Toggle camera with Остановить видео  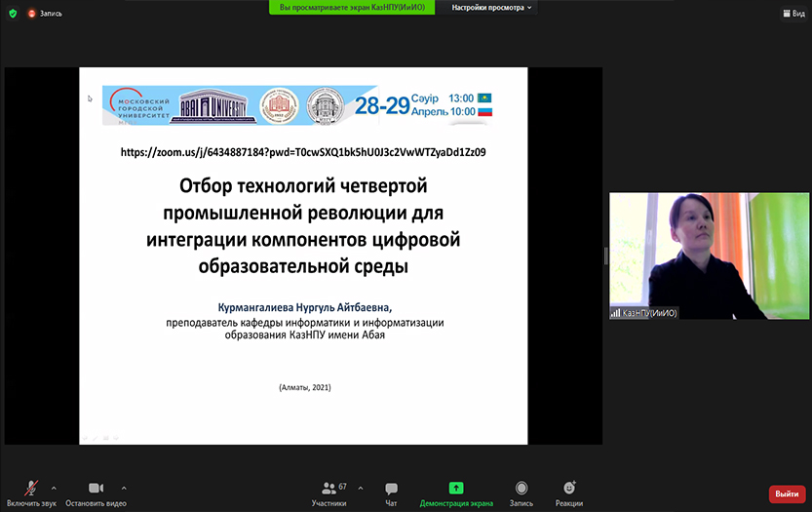(96, 491)
